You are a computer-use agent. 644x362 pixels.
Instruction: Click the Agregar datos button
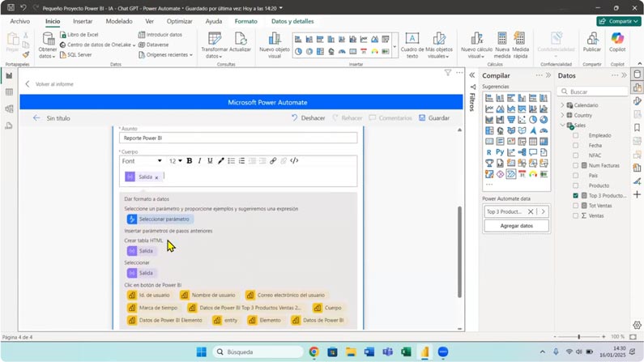[x=516, y=226]
